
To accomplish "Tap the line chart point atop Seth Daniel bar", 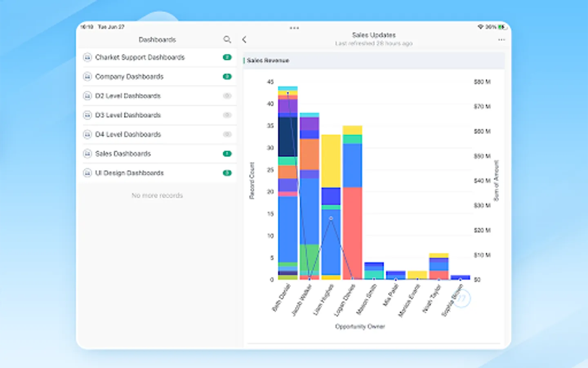I will pos(288,93).
